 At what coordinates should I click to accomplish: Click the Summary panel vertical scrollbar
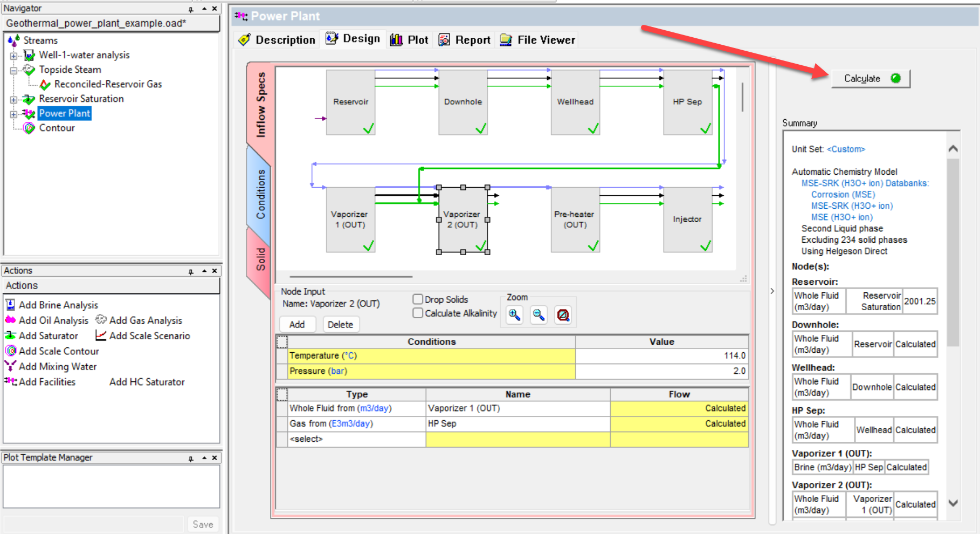(x=953, y=252)
